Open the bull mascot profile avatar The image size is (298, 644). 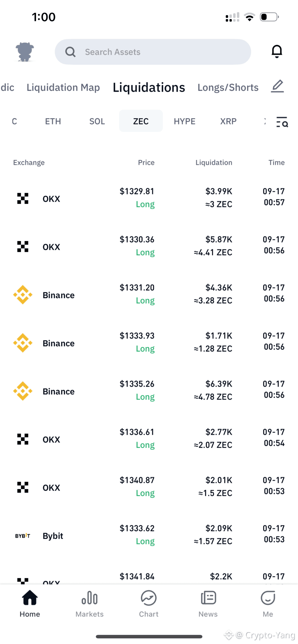point(25,52)
